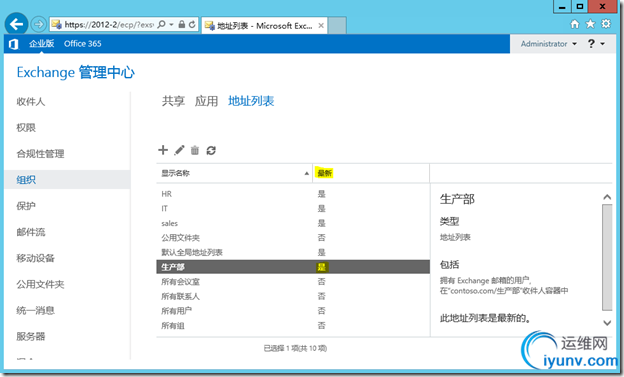Viewport: 624px width, 377px height.
Task: Select the 所有组 address list row
Action: pos(293,326)
